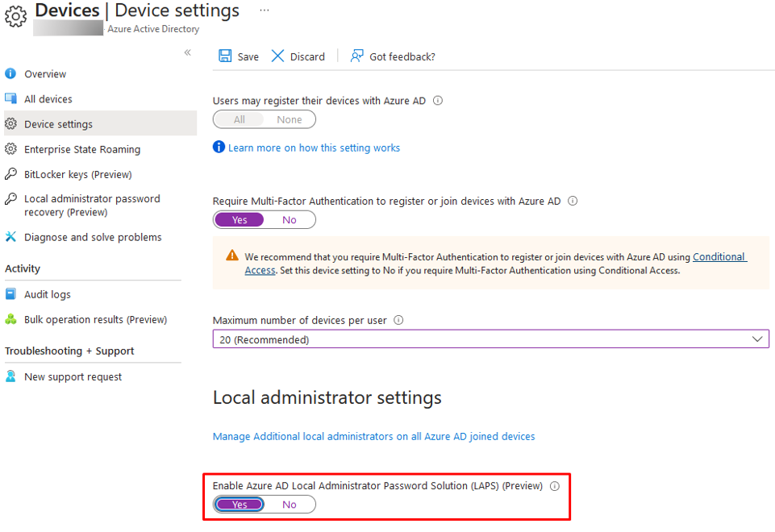Click the Enterprise State Roaming gear icon
This screenshot has height=532, width=775.
click(10, 148)
